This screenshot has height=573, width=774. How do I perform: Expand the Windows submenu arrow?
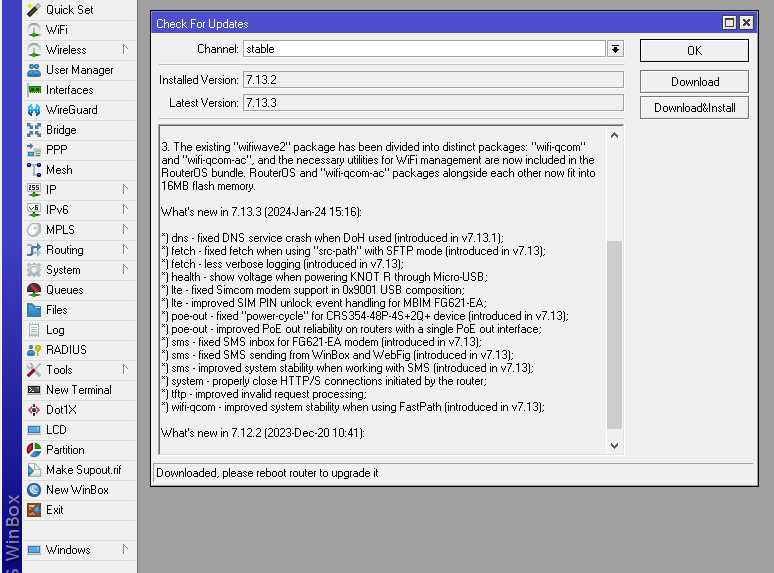pyautogui.click(x=125, y=549)
